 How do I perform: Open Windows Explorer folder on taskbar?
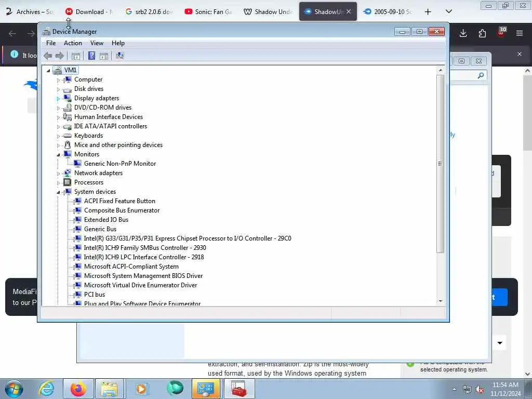(x=109, y=389)
